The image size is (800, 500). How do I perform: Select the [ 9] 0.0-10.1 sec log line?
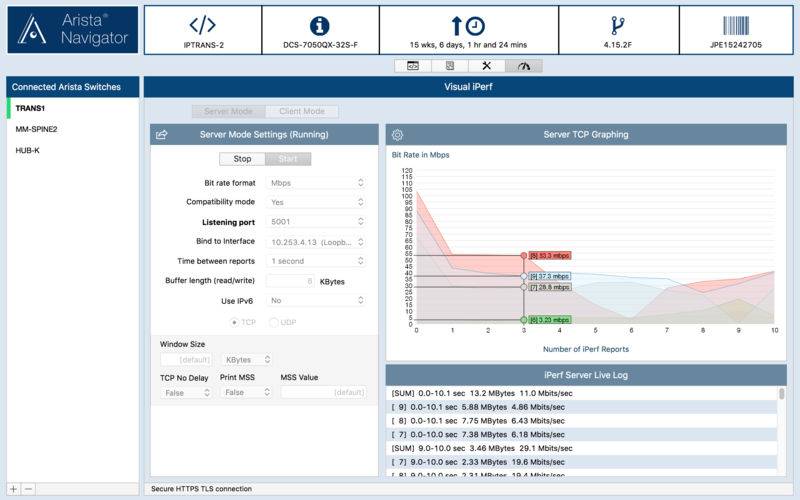582,407
